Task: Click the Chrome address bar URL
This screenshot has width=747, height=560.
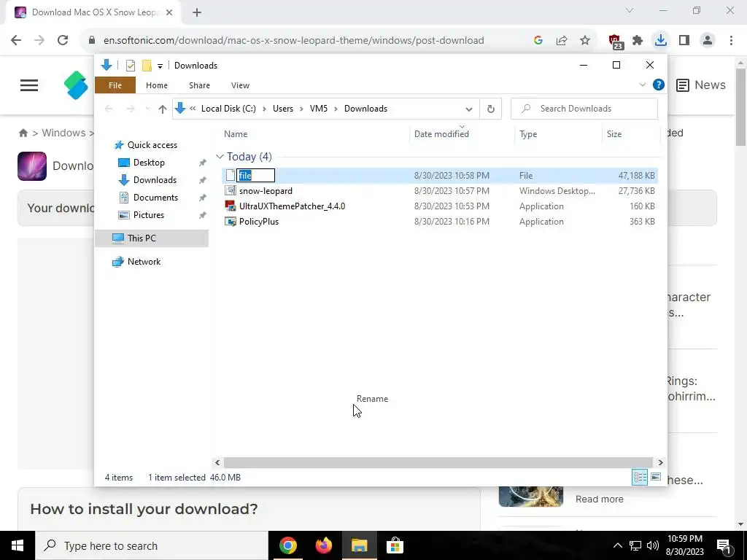Action: [293, 41]
